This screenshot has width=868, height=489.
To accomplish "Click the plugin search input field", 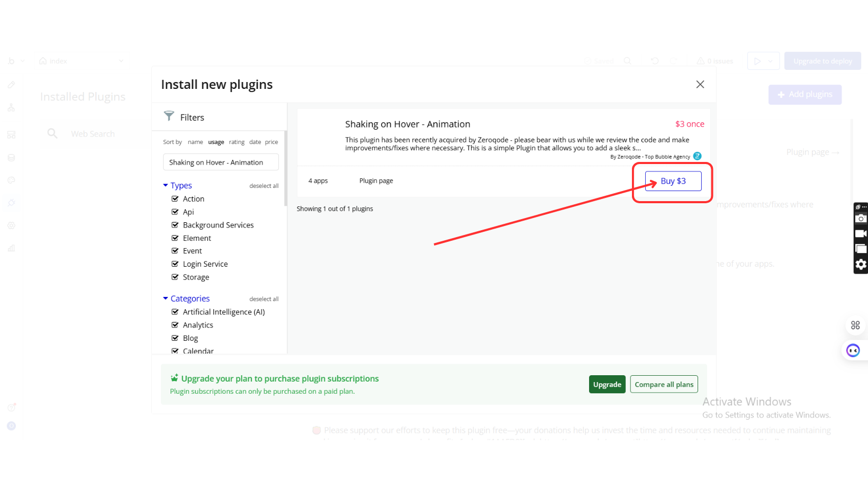I will [x=221, y=162].
